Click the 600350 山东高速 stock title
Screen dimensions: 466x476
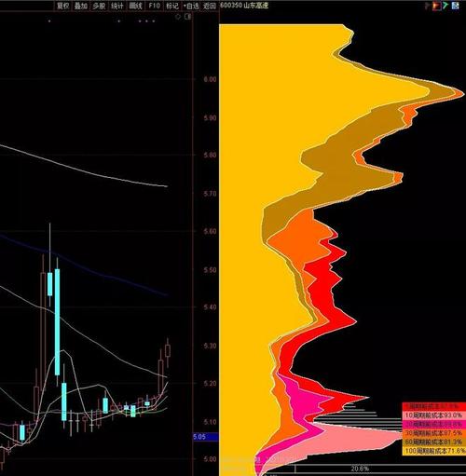pyautogui.click(x=244, y=6)
